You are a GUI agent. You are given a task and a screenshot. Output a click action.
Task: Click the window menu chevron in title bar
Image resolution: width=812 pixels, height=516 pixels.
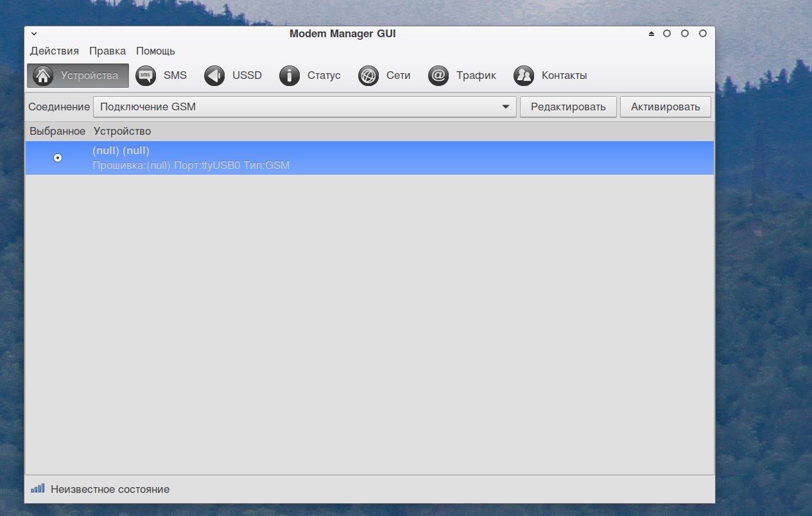[34, 34]
